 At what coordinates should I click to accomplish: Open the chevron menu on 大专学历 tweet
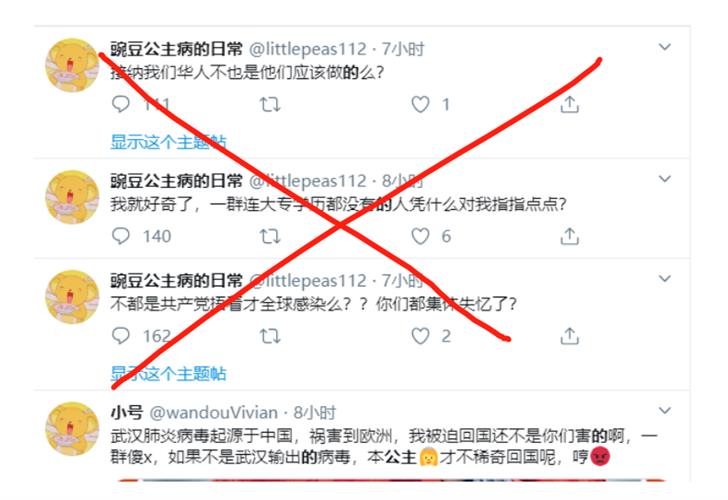tap(665, 179)
